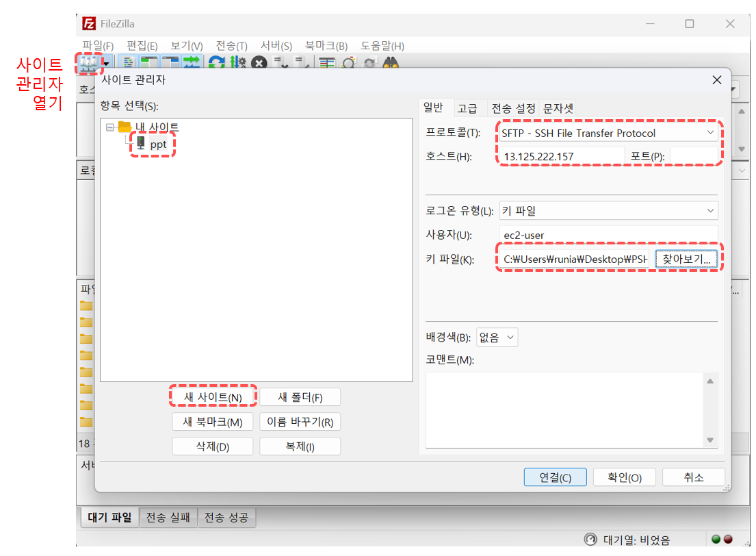Open the 배경색 dropdown

tap(497, 337)
